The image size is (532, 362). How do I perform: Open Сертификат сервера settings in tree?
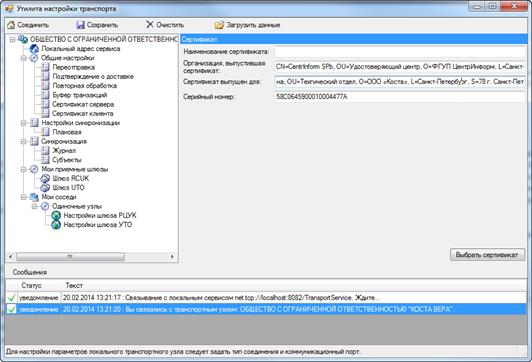[x=83, y=104]
